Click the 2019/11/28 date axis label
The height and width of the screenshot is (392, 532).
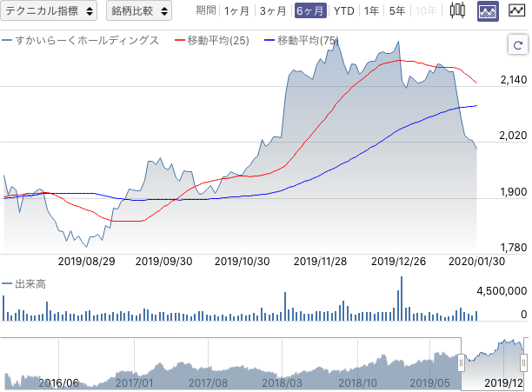(x=320, y=262)
